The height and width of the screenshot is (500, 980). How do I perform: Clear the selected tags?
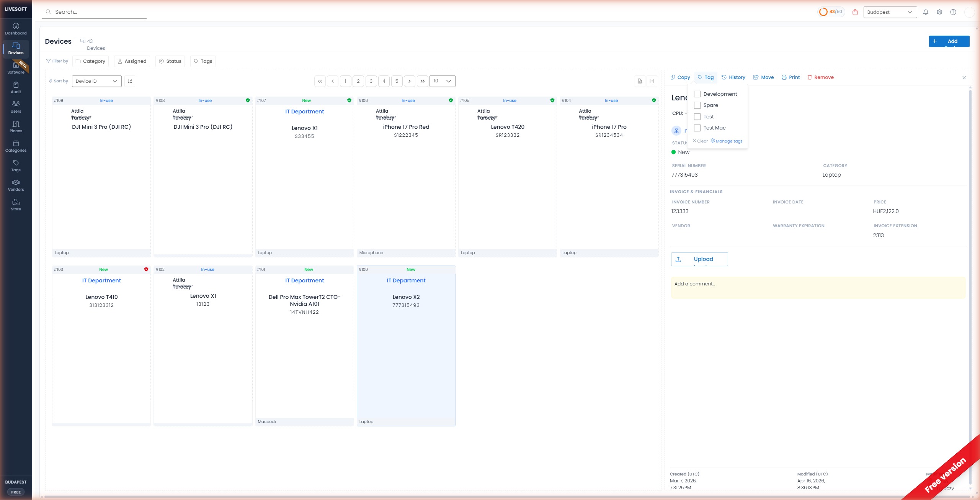coord(700,141)
